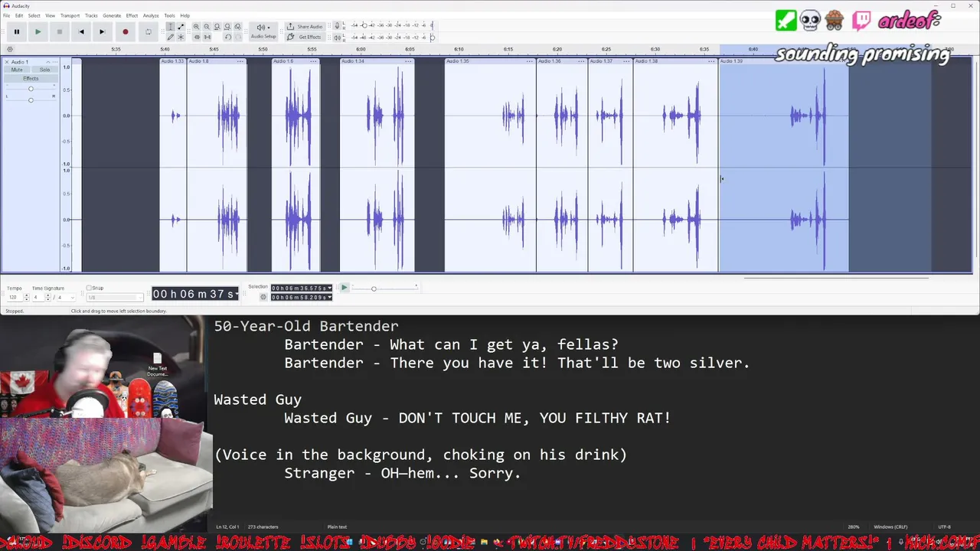Undo the last edit
Image resolution: width=980 pixels, height=551 pixels.
pyautogui.click(x=227, y=37)
